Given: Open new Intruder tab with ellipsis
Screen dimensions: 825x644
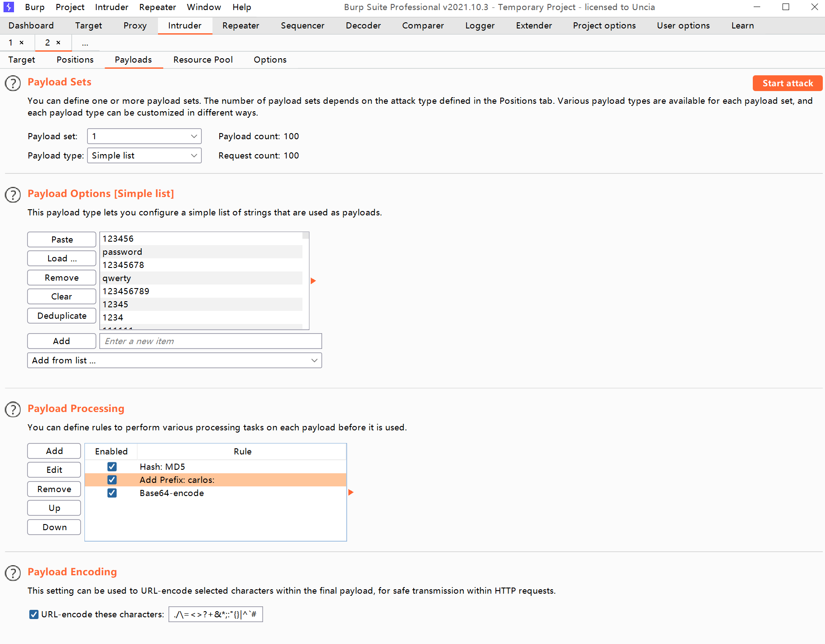Looking at the screenshot, I should [85, 43].
